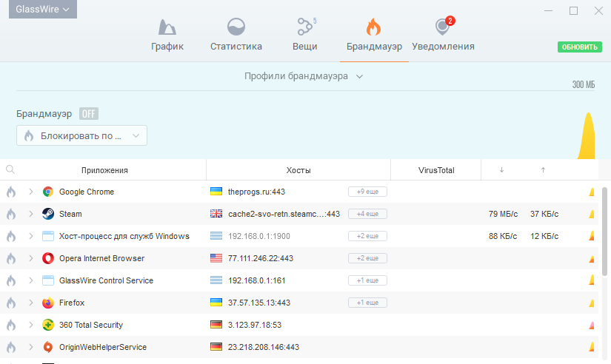Sort by Хосты column header
The width and height of the screenshot is (611, 364).
pos(298,170)
